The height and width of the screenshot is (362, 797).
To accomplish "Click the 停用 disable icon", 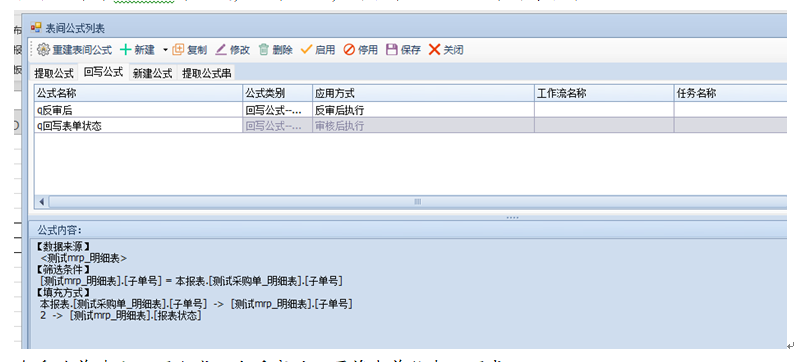I will click(349, 50).
